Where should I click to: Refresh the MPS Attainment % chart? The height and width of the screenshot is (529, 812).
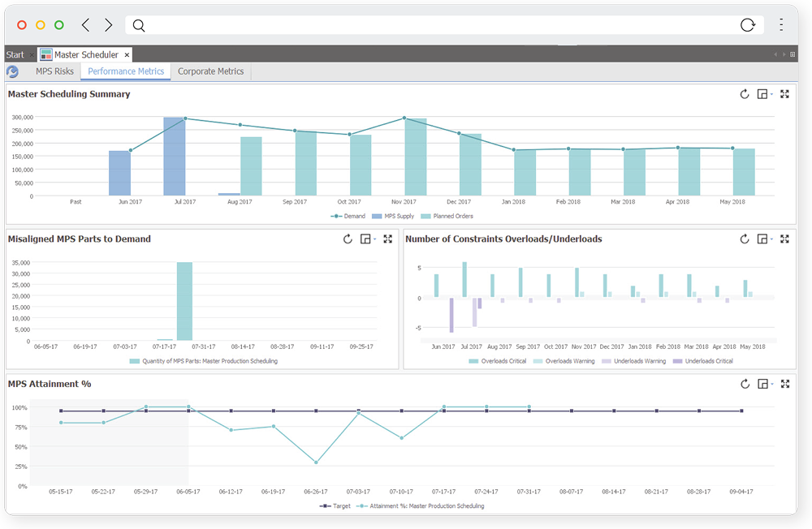744,385
